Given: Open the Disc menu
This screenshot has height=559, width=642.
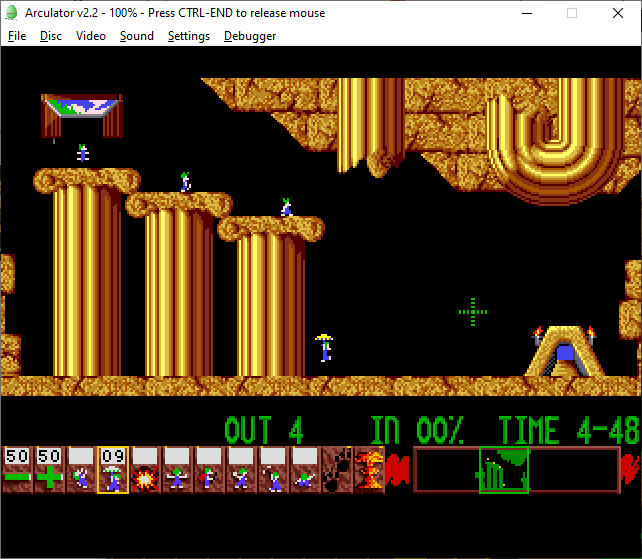Looking at the screenshot, I should (51, 36).
